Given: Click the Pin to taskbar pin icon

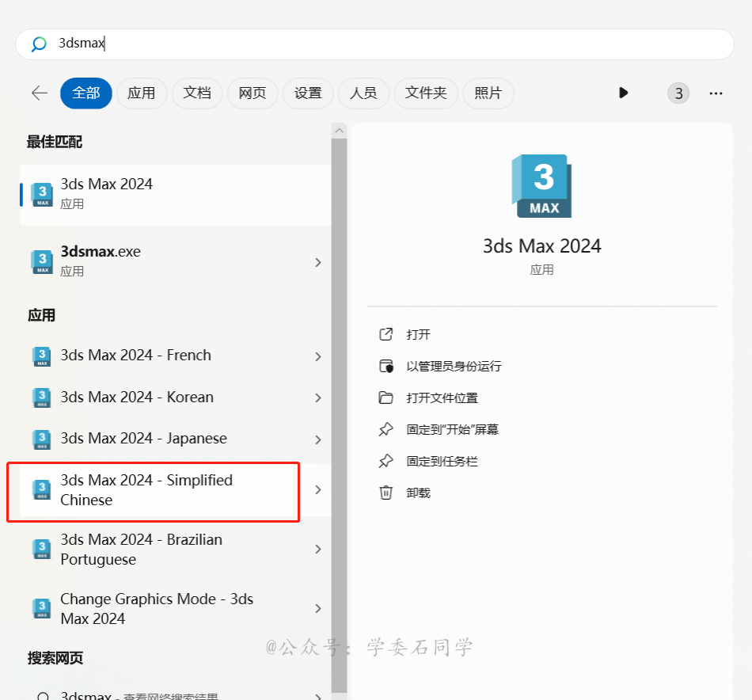Looking at the screenshot, I should (386, 461).
